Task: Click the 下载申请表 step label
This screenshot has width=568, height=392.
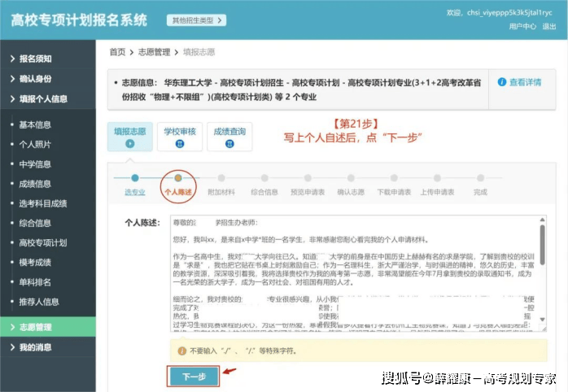Action: (394, 192)
